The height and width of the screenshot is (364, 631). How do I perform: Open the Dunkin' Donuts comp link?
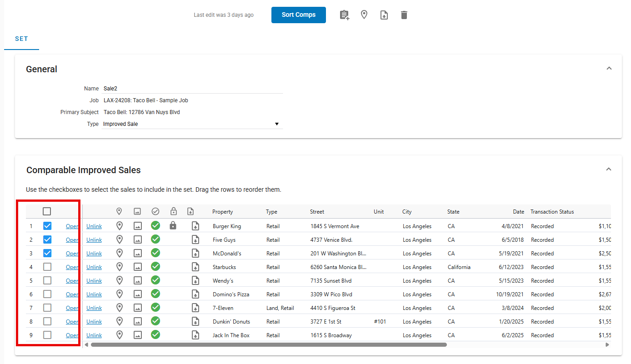72,322
